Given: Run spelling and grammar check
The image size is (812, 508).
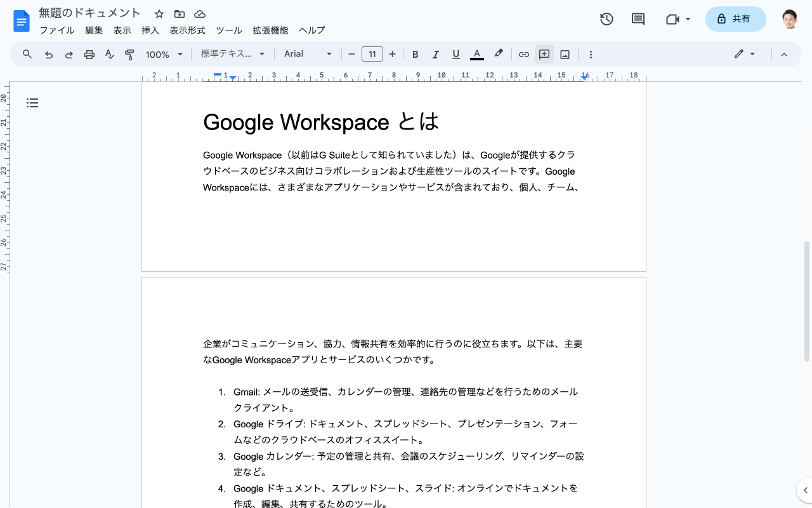Looking at the screenshot, I should click(110, 55).
